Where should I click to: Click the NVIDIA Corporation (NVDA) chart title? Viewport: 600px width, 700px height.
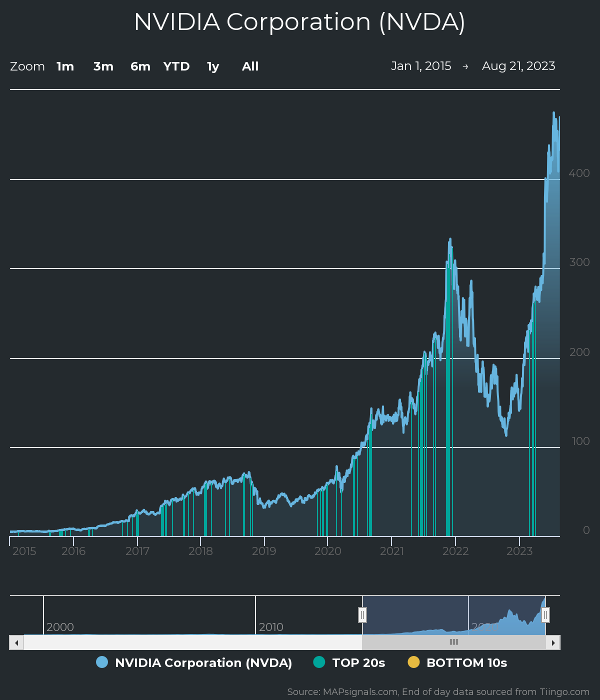299,22
